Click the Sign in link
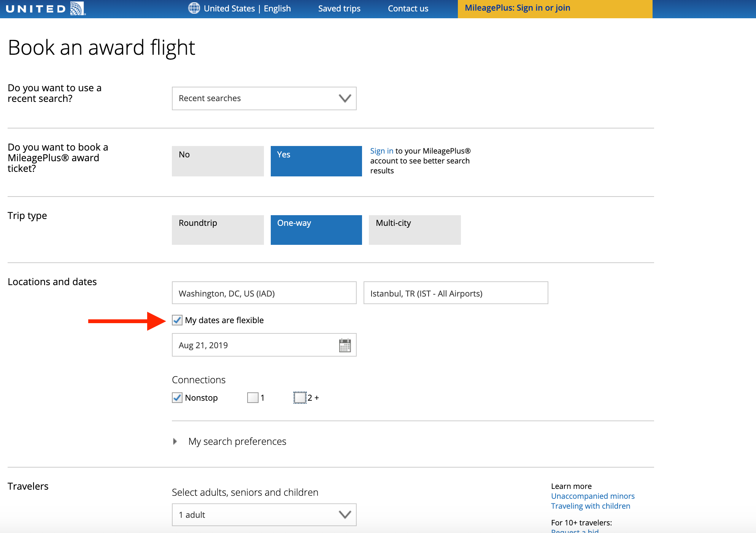Image resolution: width=756 pixels, height=533 pixels. tap(381, 151)
